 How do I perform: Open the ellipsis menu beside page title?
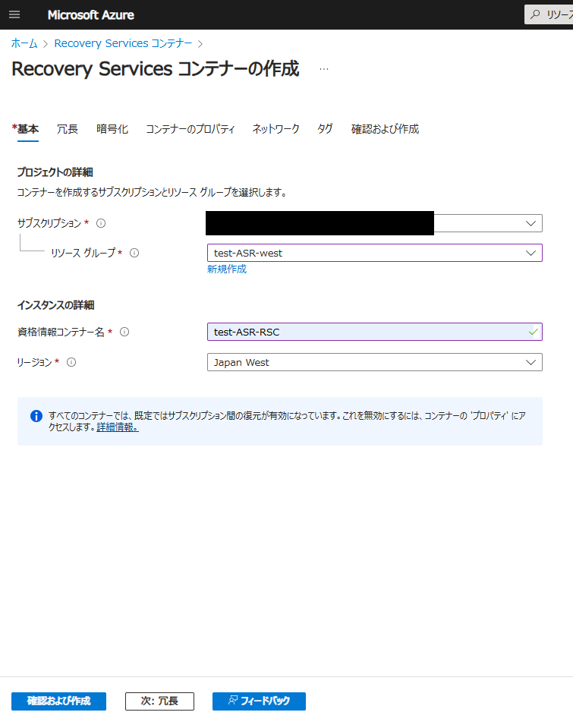pos(324,69)
